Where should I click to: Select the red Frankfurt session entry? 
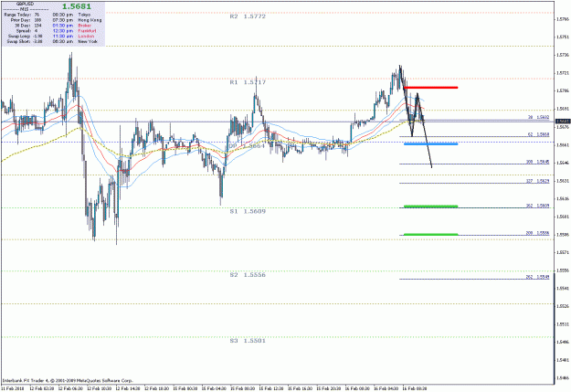coord(74,31)
